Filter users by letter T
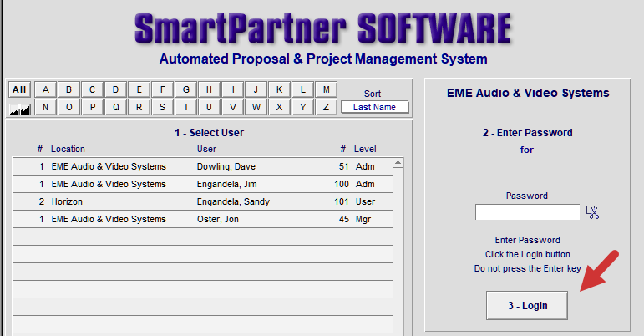The width and height of the screenshot is (644, 336). [186, 107]
